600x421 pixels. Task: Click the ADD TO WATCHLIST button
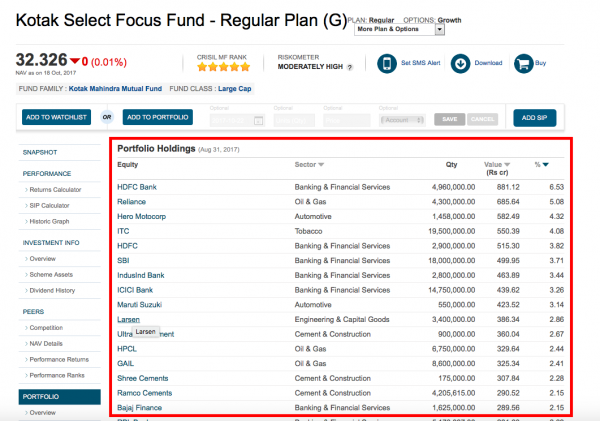coord(56,117)
